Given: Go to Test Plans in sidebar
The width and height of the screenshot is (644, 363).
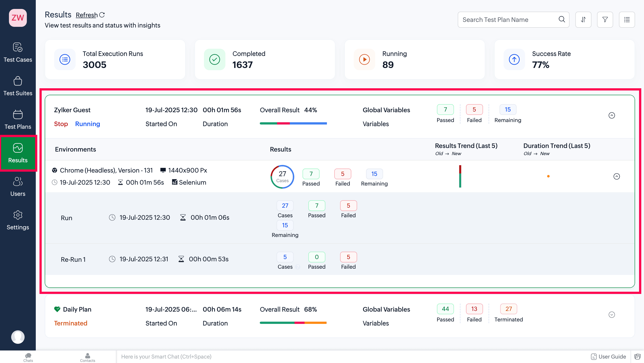Looking at the screenshot, I should pyautogui.click(x=18, y=119).
